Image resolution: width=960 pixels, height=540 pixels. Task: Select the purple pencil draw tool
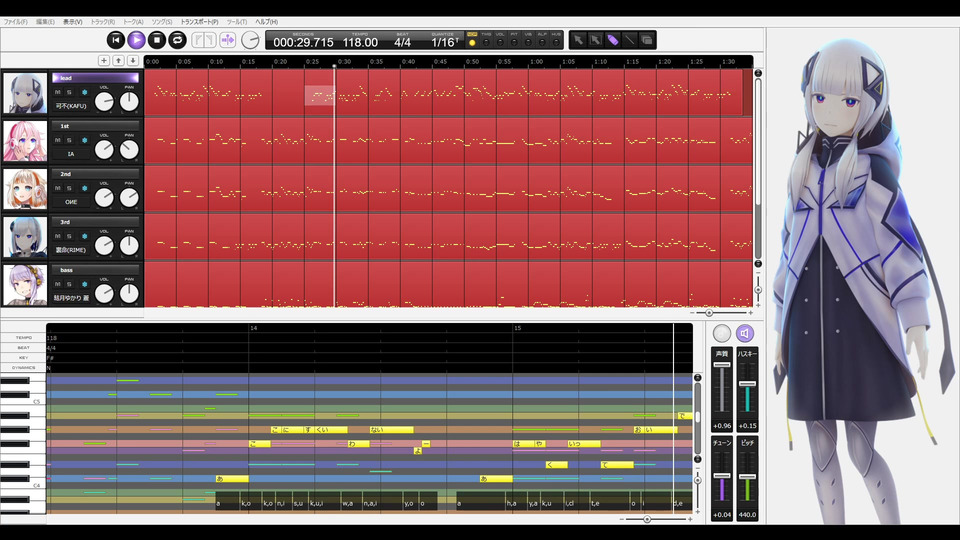click(x=613, y=40)
